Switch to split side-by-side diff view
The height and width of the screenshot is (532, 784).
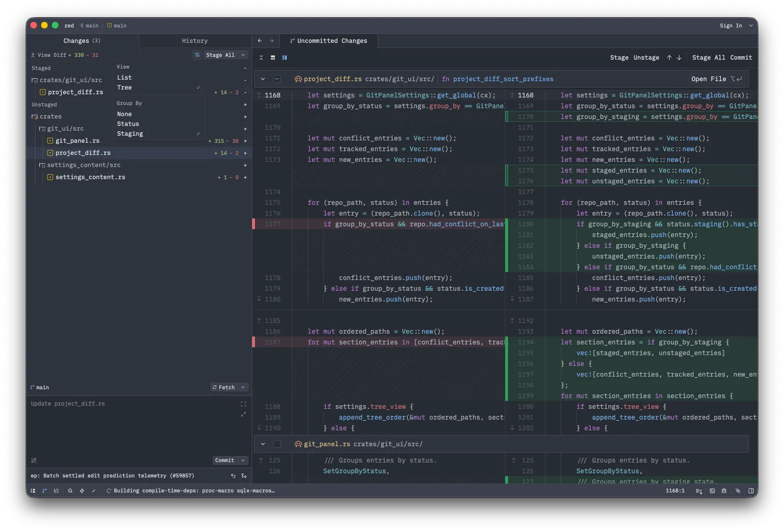(x=285, y=58)
